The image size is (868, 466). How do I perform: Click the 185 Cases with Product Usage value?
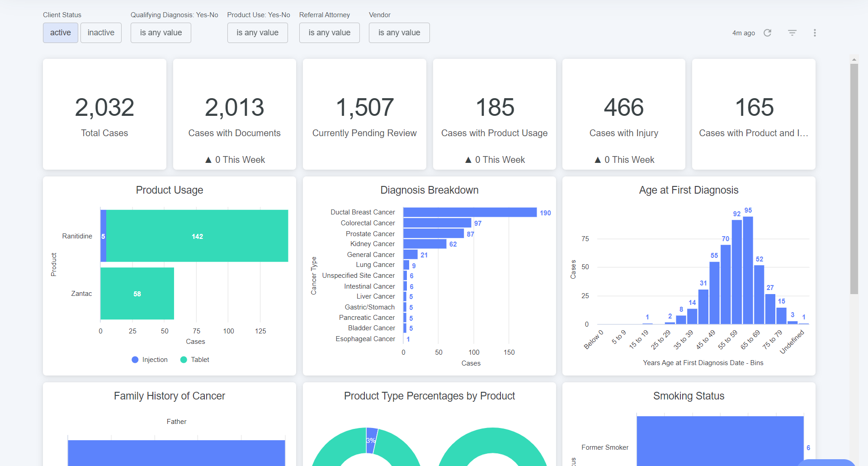tap(495, 108)
